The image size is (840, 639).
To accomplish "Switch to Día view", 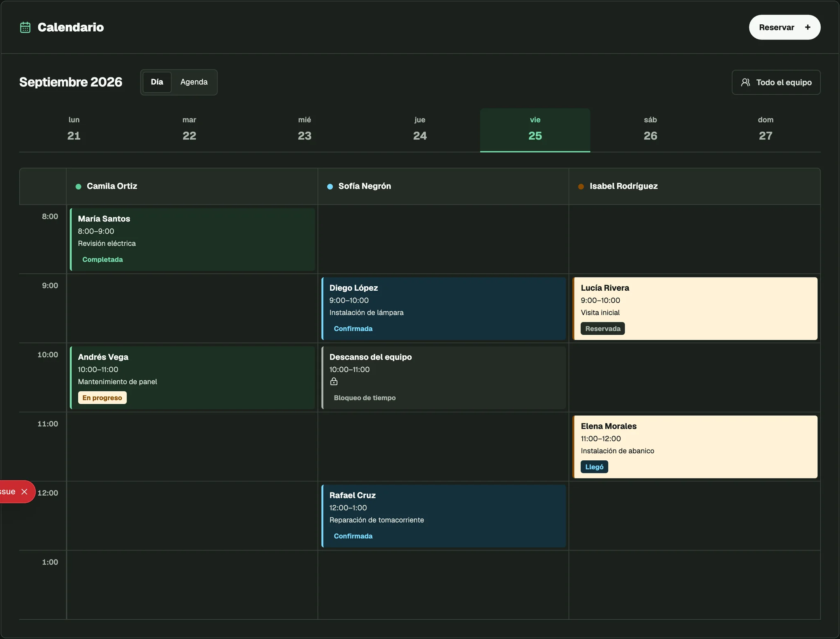I will [157, 82].
